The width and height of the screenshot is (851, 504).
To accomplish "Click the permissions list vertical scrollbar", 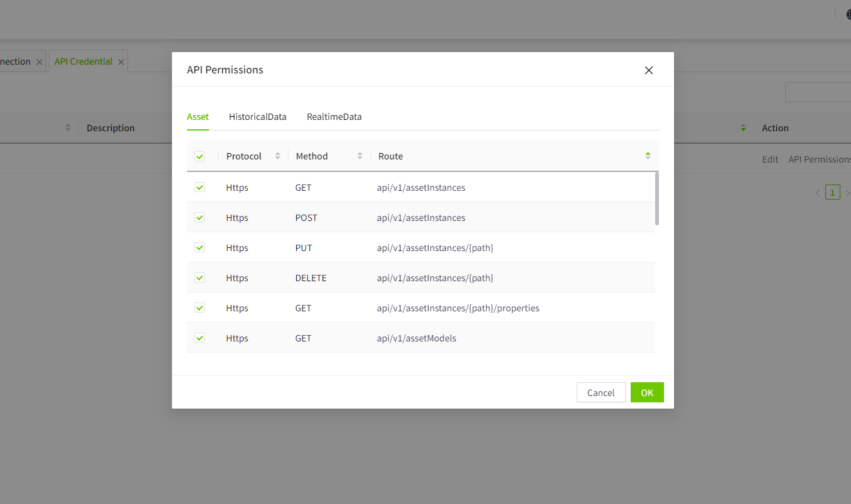I will click(656, 198).
